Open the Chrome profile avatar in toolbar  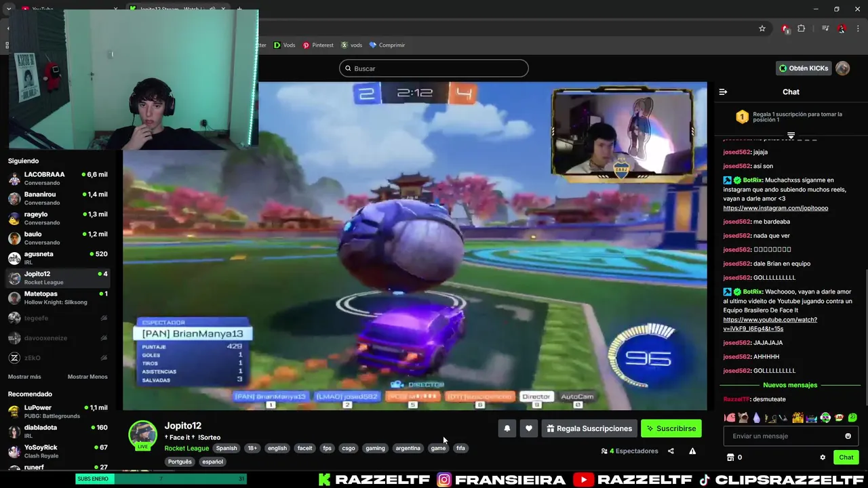point(842,28)
